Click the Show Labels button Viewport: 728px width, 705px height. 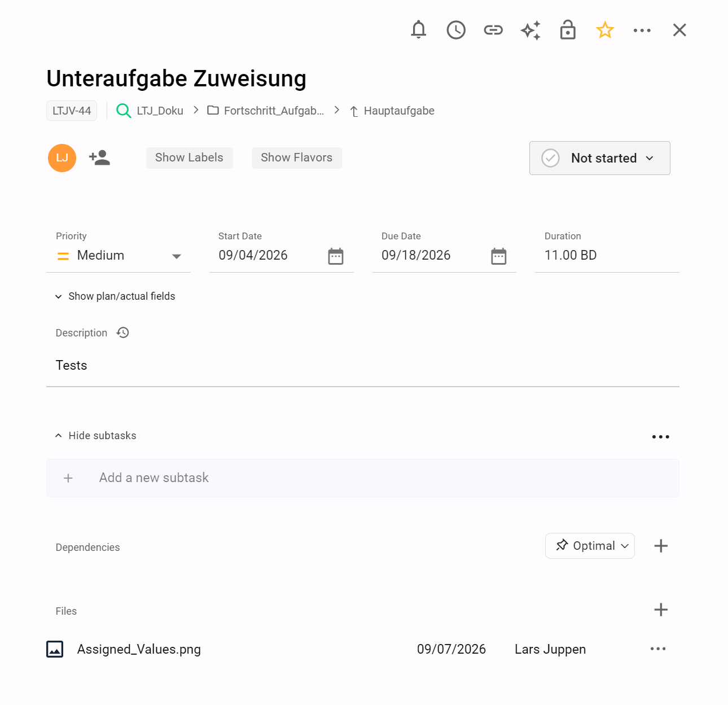(x=190, y=158)
